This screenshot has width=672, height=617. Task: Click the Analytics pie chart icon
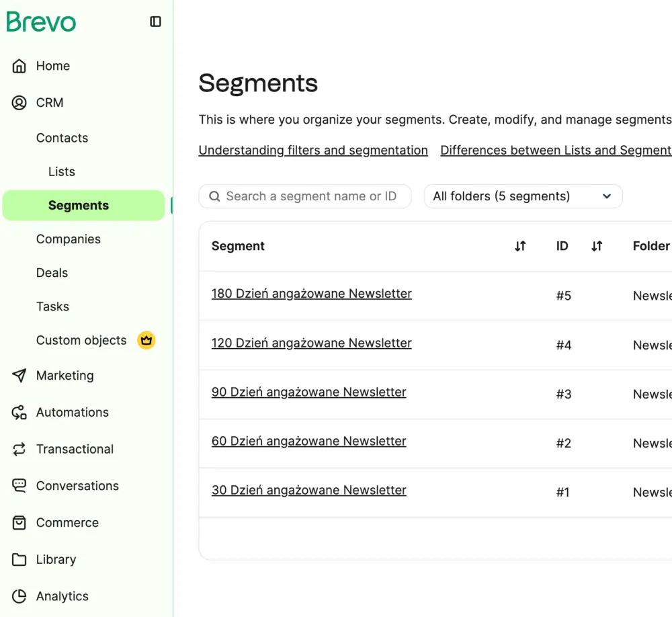pyautogui.click(x=19, y=596)
